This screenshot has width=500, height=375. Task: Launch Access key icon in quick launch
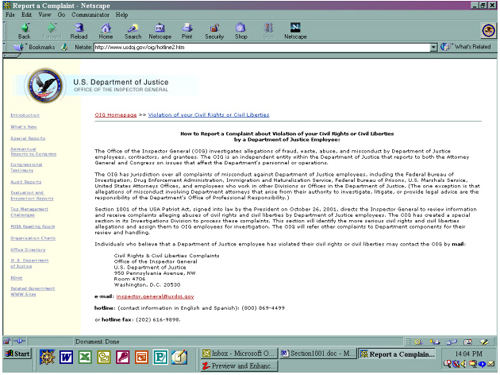(123, 358)
